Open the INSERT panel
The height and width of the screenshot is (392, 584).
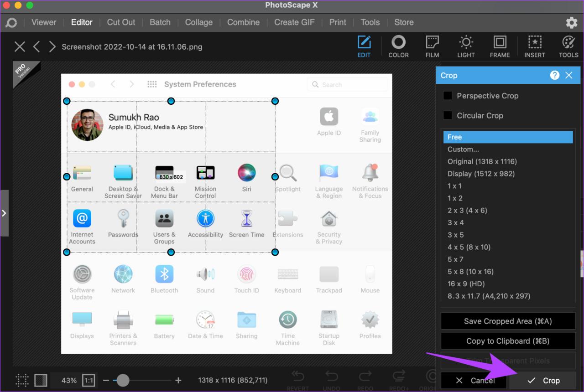click(x=535, y=47)
